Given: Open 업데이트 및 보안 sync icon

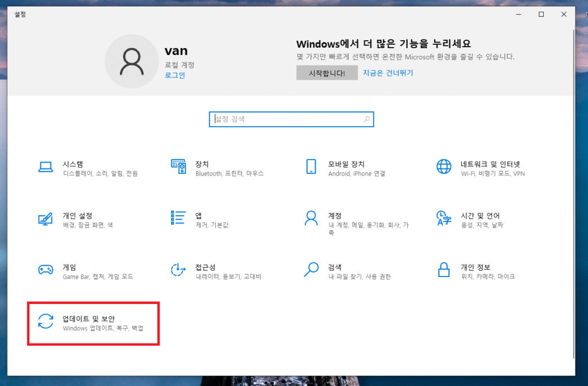Looking at the screenshot, I should tap(45, 321).
